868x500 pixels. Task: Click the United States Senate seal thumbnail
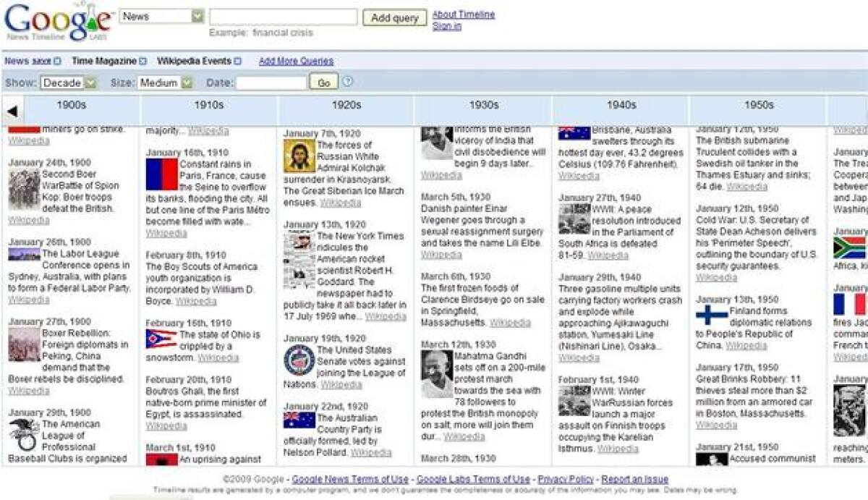[299, 360]
